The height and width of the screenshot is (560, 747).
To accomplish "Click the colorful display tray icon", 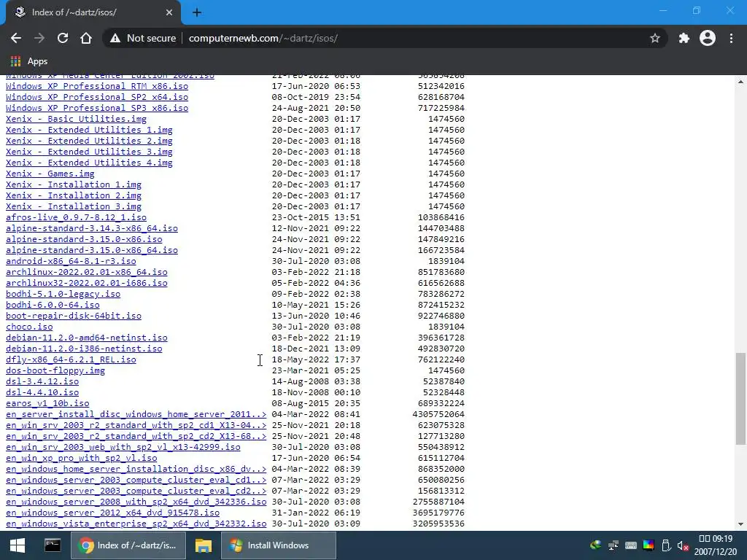I will point(649,545).
